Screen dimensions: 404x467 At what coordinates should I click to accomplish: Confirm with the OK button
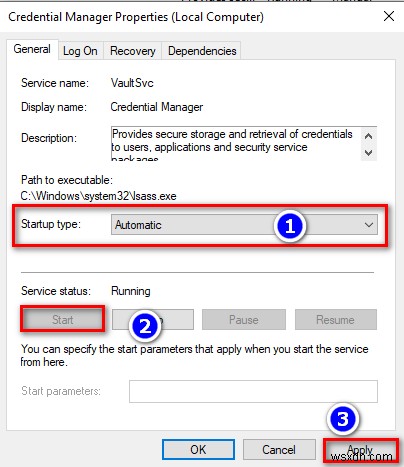(x=198, y=450)
